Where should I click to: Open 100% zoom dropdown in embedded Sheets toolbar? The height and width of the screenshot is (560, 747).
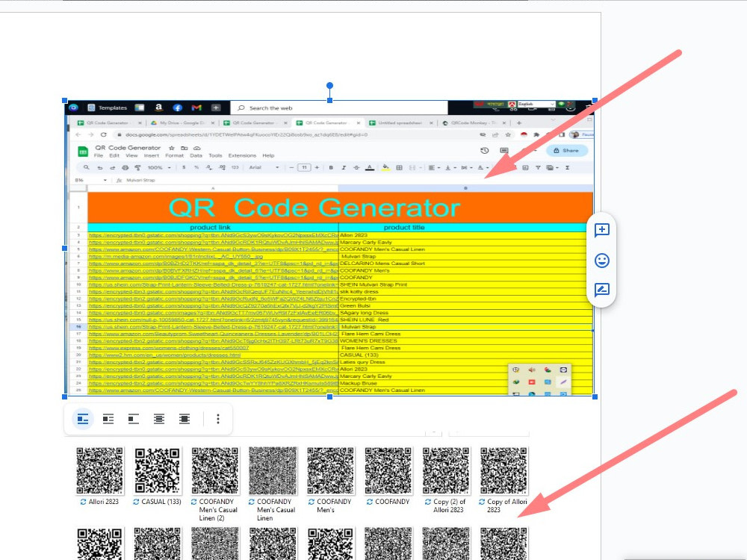158,167
